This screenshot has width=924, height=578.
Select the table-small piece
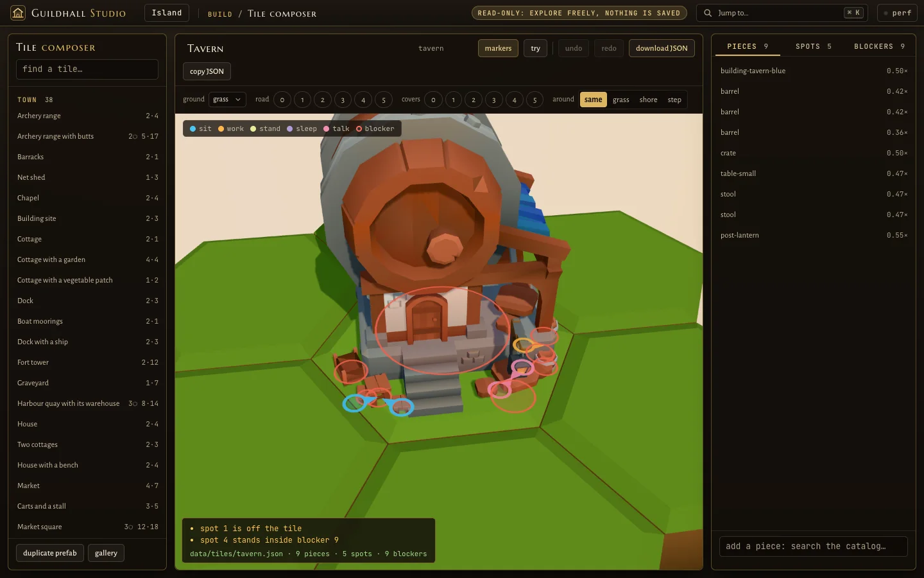tap(814, 173)
